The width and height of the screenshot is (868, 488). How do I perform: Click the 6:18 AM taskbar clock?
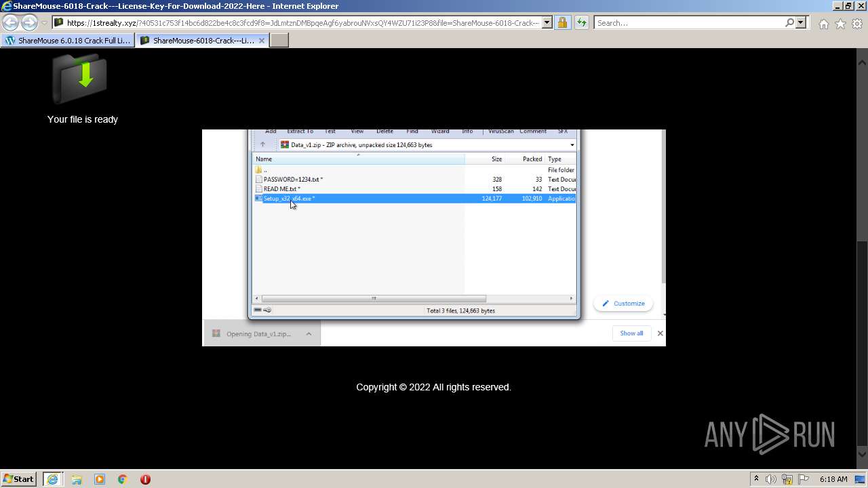coord(833,479)
